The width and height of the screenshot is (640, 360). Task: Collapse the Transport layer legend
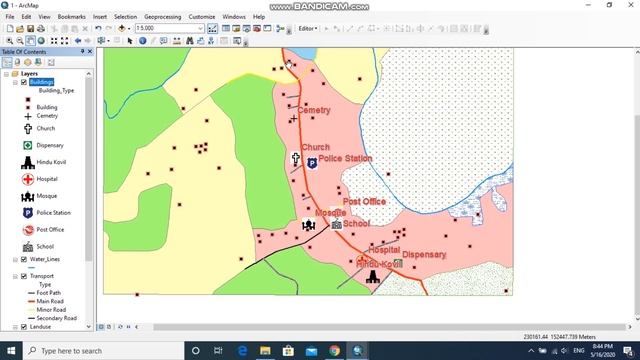pyautogui.click(x=15, y=276)
